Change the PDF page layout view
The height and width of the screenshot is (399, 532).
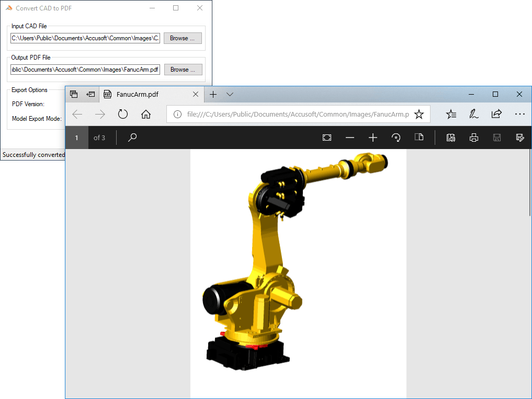419,137
